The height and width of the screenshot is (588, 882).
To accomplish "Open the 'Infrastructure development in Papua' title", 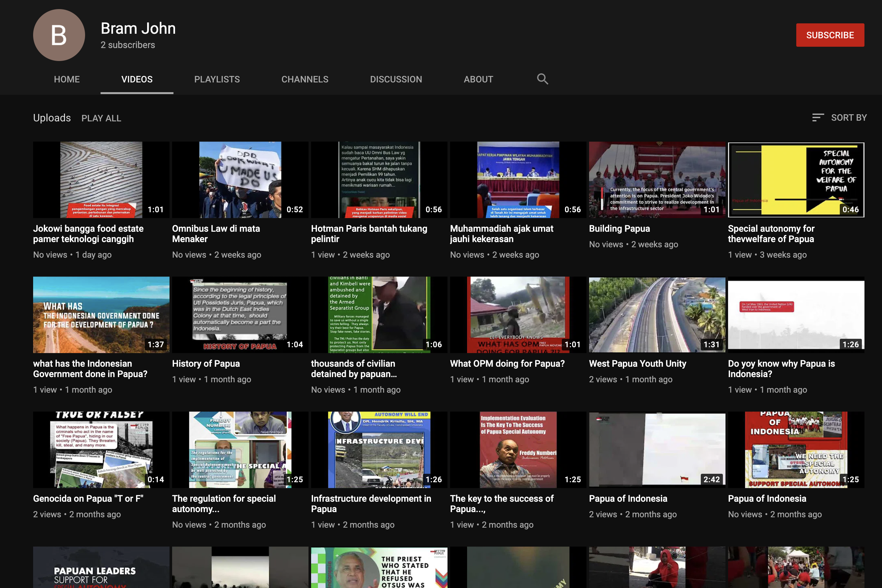I will [371, 504].
